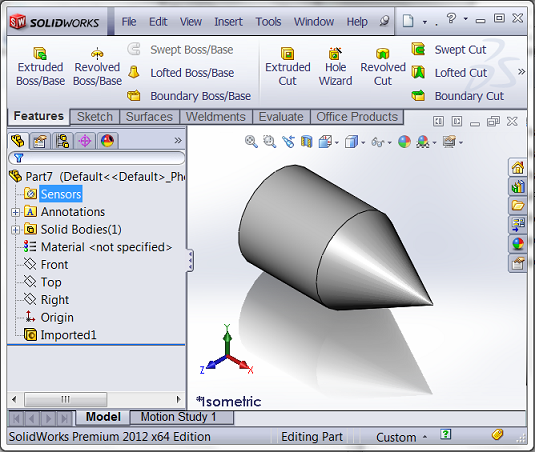Open the File menu

point(129,21)
